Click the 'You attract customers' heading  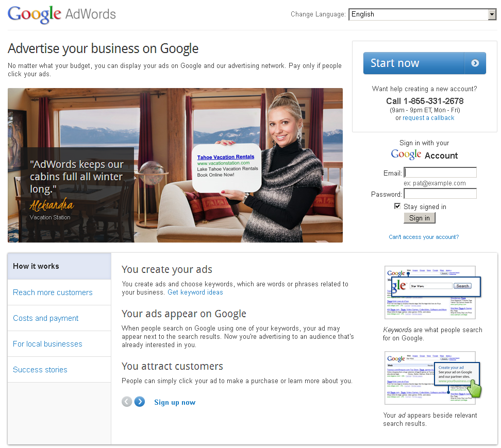click(x=172, y=366)
